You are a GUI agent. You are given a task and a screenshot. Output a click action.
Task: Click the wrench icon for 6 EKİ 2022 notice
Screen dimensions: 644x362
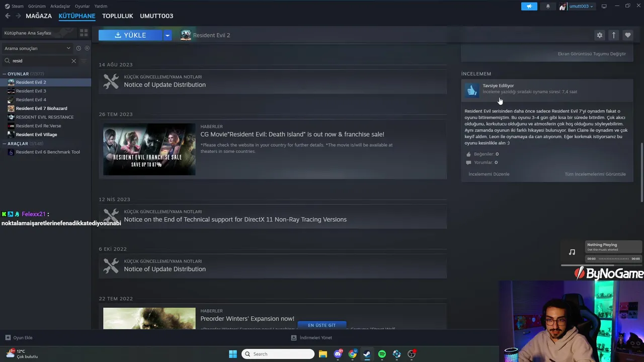[111, 265]
